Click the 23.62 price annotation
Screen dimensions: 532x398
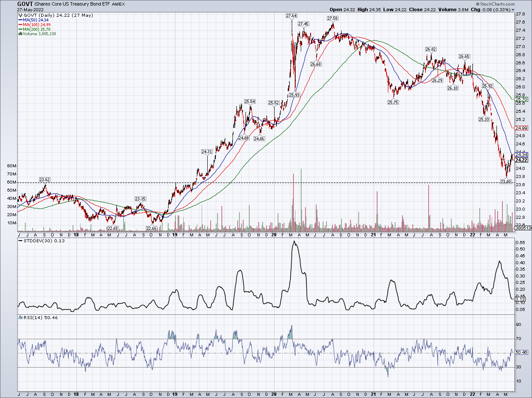[x=45, y=180]
